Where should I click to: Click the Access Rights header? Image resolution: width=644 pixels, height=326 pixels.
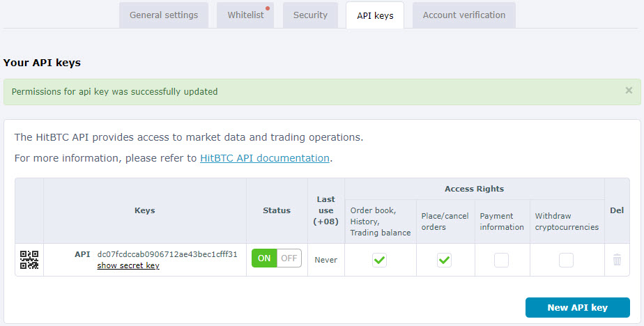coord(474,189)
